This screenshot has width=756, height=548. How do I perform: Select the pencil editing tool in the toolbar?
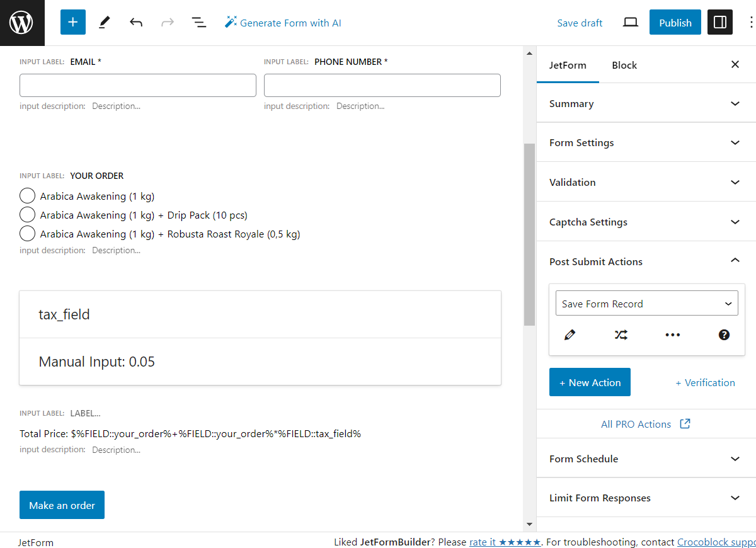105,22
